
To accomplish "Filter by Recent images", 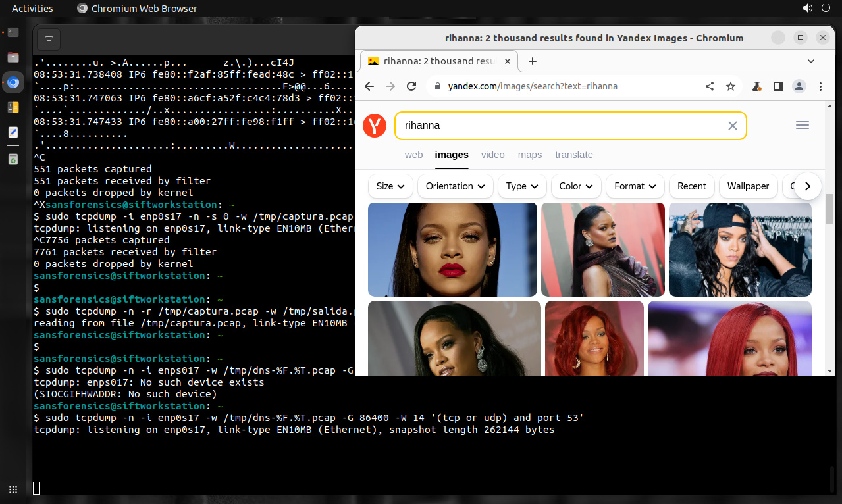I will click(691, 186).
